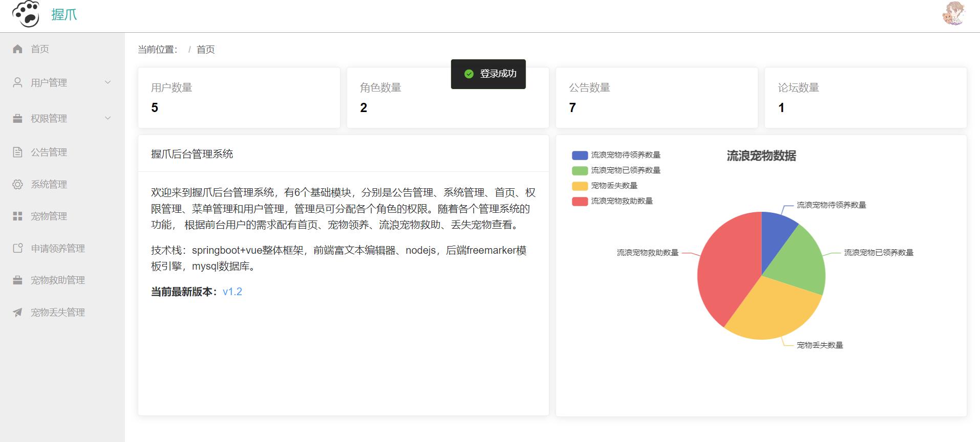Click the 握爪 brand title

click(x=64, y=14)
